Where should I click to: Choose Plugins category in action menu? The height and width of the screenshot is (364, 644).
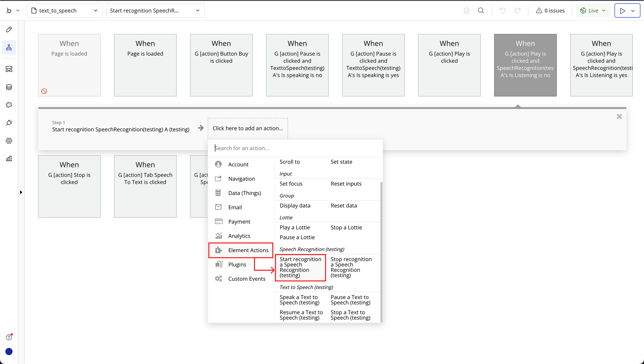237,264
